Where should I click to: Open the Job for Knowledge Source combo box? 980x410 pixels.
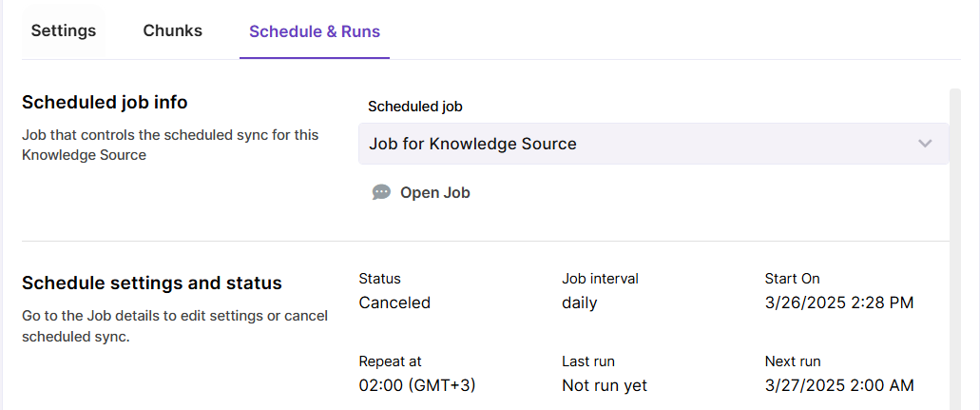coord(637,144)
